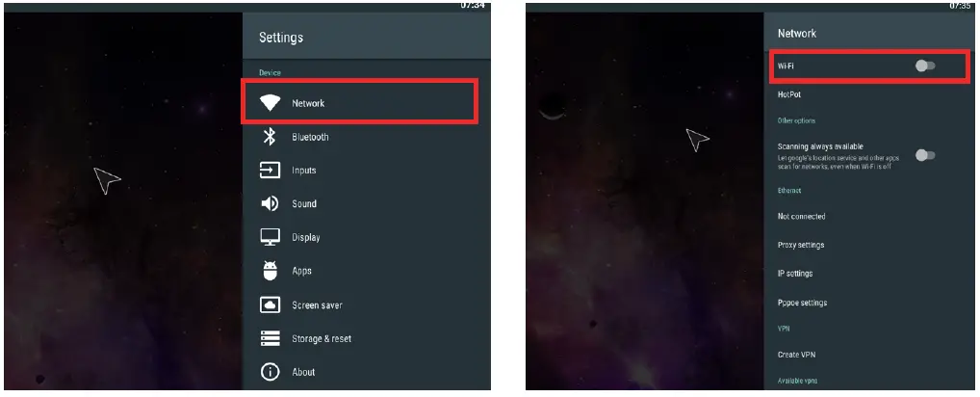Open the Network menu label

308,103
